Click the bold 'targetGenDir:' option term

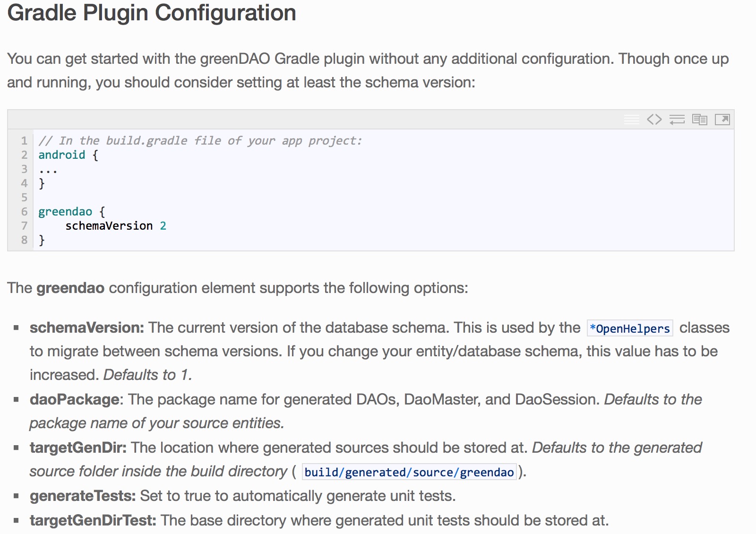pyautogui.click(x=78, y=448)
